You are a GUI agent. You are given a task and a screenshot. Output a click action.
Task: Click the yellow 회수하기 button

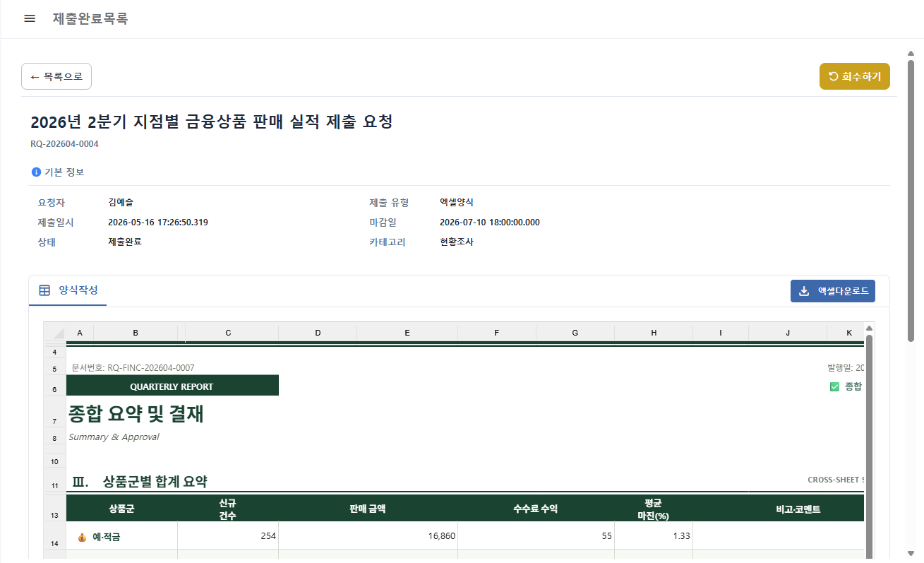855,76
